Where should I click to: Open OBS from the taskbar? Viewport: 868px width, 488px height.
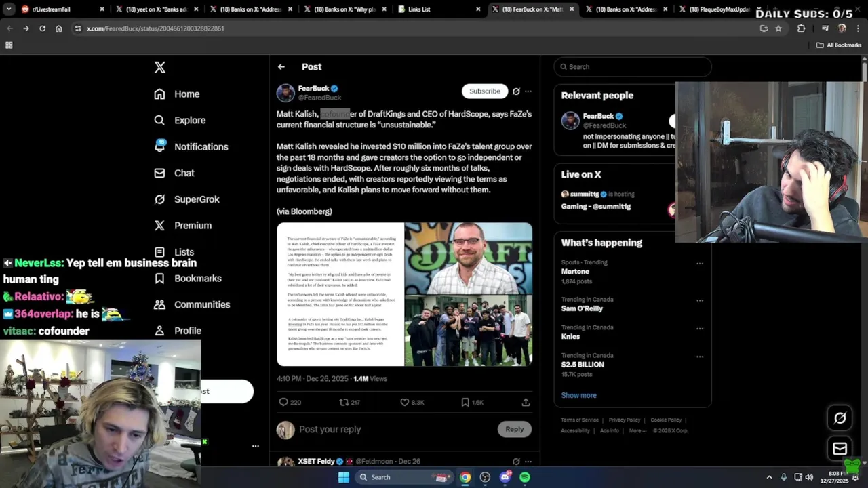[485, 477]
